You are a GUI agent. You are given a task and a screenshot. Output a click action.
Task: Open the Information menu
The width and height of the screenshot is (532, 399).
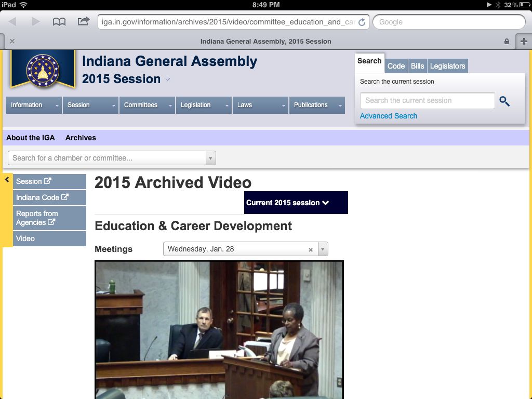coord(34,105)
